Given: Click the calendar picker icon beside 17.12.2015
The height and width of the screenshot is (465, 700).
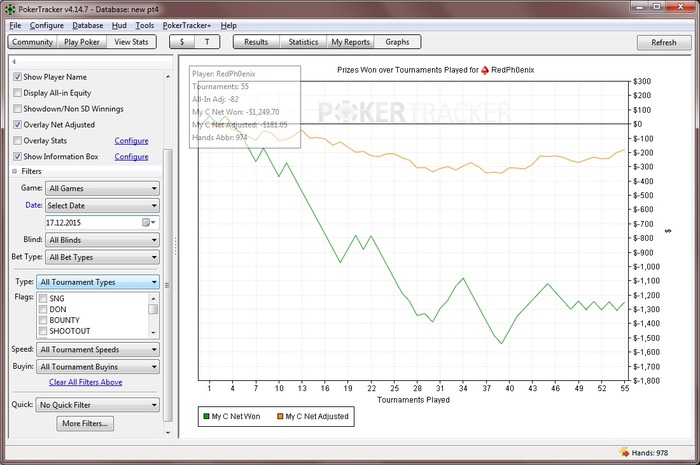Looking at the screenshot, I should (x=146, y=222).
